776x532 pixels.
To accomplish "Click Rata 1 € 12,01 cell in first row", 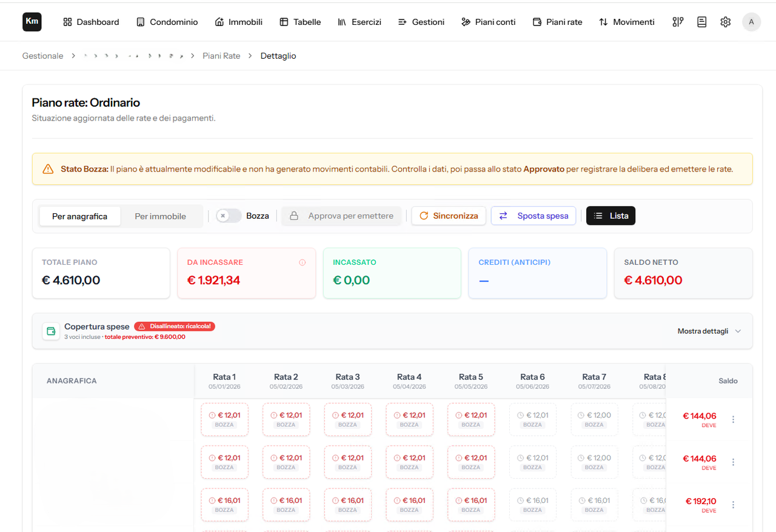I will tap(224, 419).
